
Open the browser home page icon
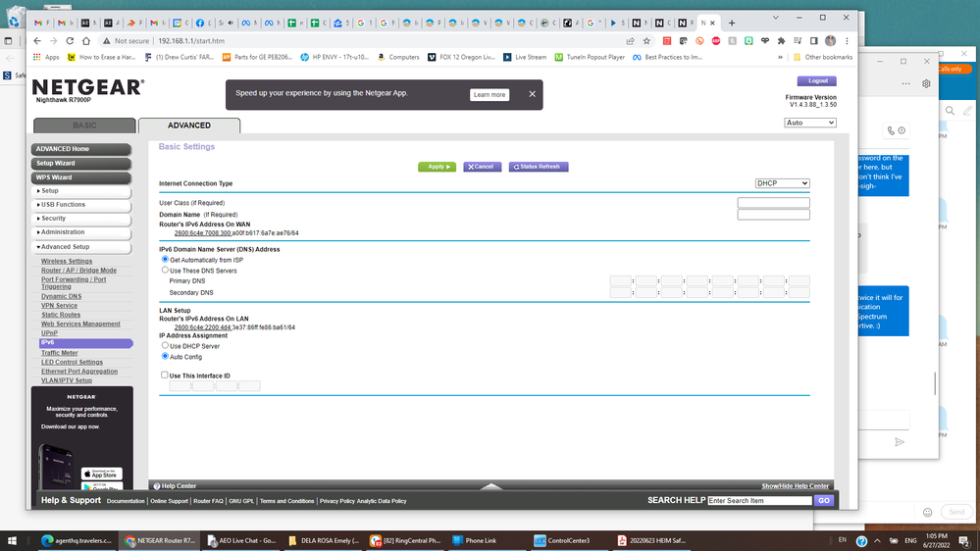point(88,41)
